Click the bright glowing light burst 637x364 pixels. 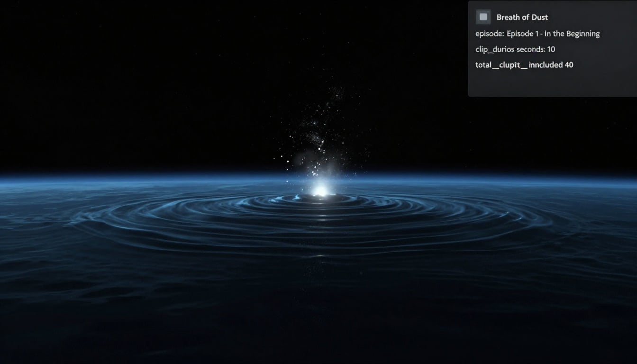coord(320,189)
